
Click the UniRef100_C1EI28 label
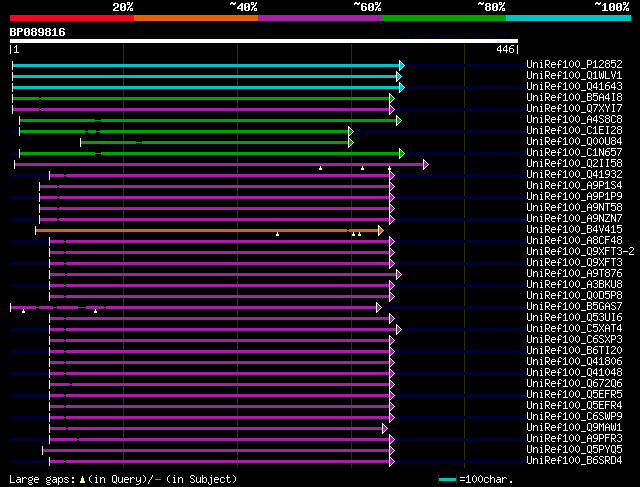pos(574,131)
